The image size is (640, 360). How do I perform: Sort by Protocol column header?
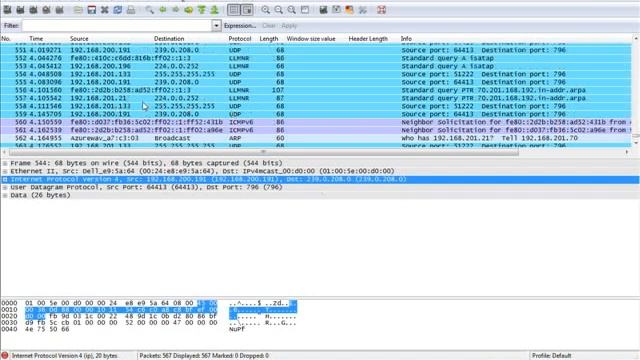[240, 39]
